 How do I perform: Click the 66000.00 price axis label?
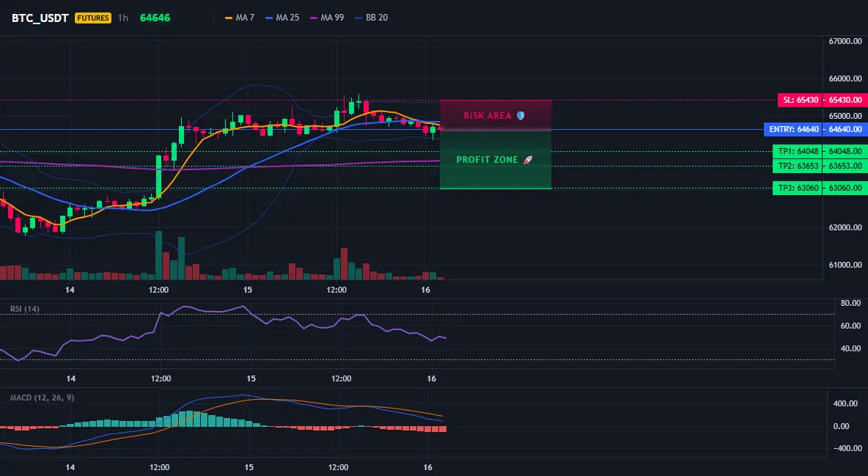tap(845, 78)
